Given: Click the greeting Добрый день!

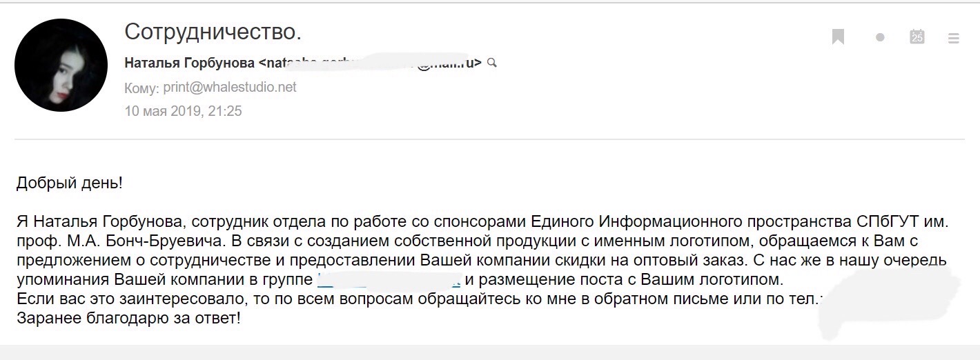Looking at the screenshot, I should [70, 183].
